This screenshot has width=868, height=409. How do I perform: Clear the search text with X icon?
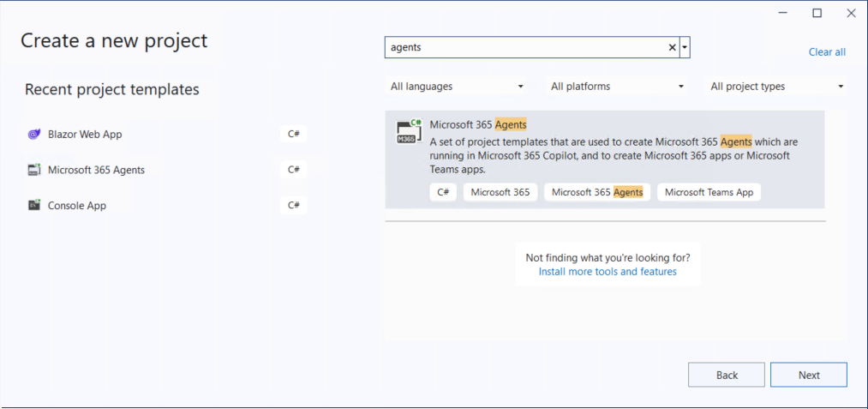click(672, 48)
